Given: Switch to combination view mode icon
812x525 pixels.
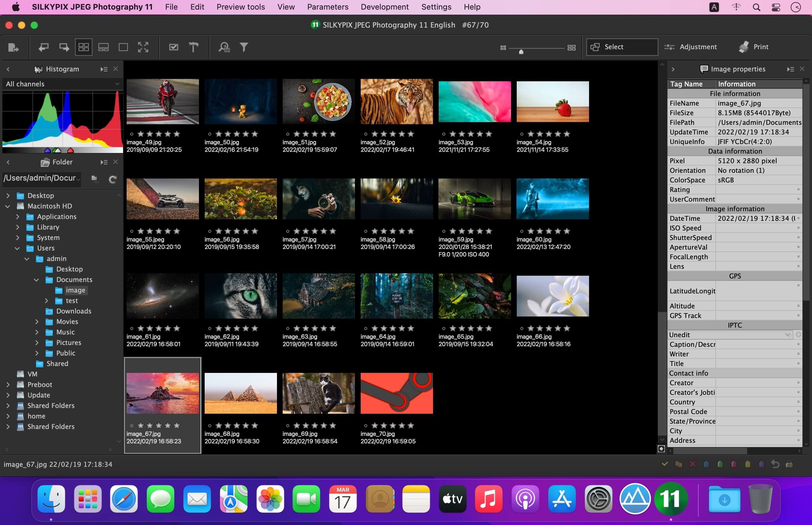Looking at the screenshot, I should [103, 47].
